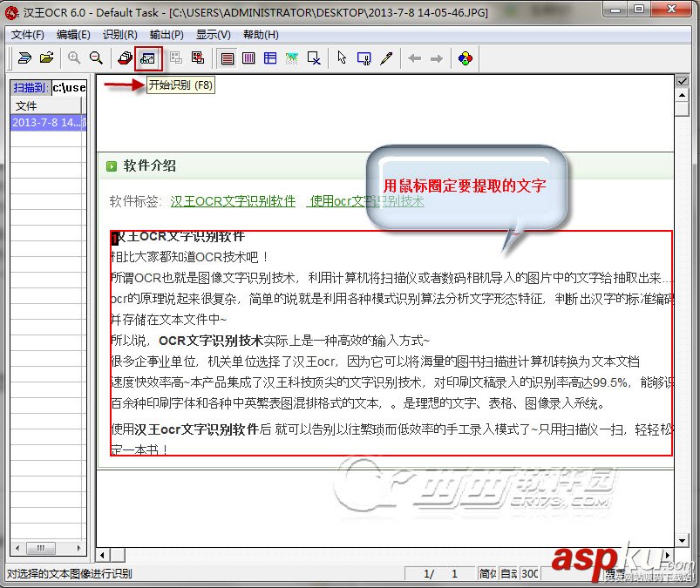Screen dimensions: 700x588
Task: Open the 识别(R) menu
Action: [x=119, y=35]
